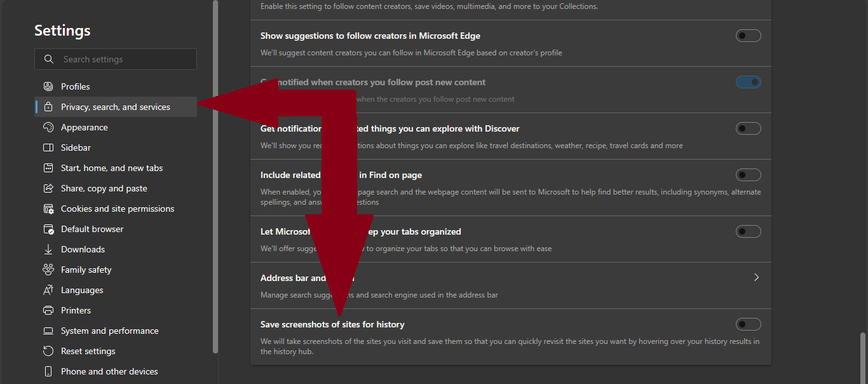Screen dimensions: 868x384
Task: Toggle Let Microsoft Edge keep tabs organized
Action: [749, 231]
